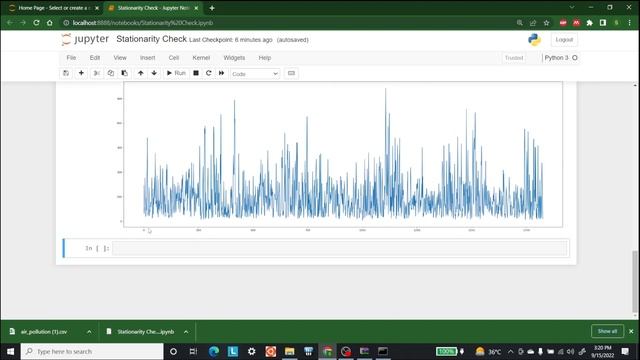Open the browser extensions puzzle icon

tap(590, 23)
